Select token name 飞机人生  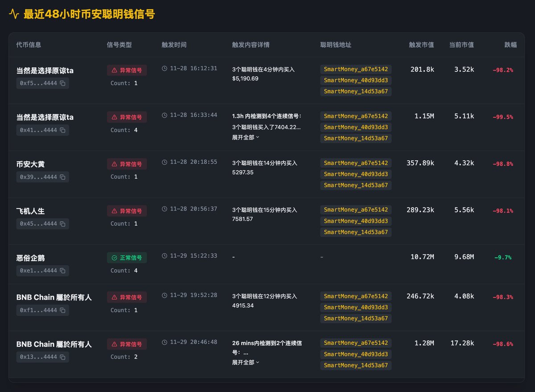point(30,211)
